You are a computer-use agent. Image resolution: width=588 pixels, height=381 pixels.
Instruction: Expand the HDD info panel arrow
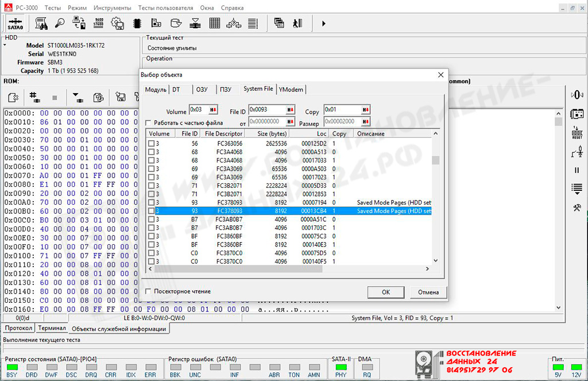5,45
